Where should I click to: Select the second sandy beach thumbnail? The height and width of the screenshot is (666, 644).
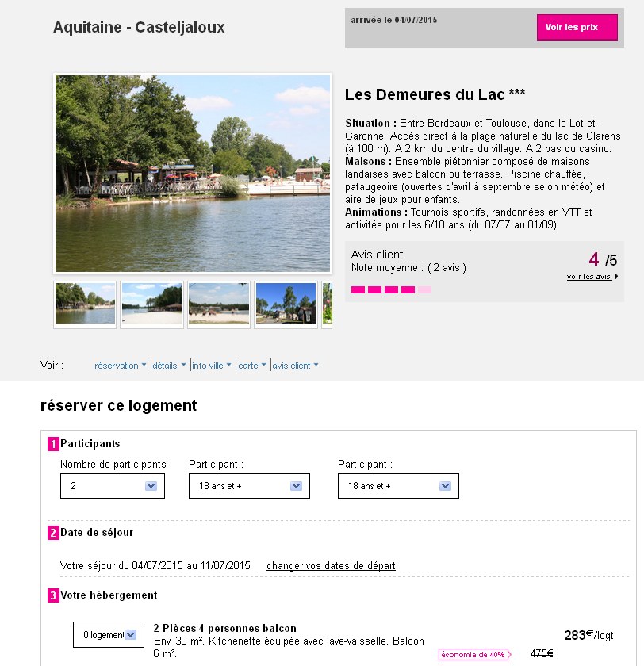tap(151, 304)
